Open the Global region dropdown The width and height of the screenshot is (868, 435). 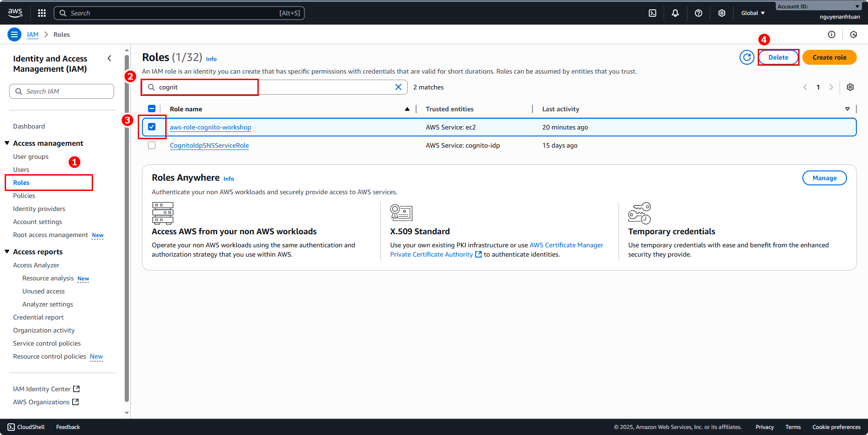pos(753,13)
